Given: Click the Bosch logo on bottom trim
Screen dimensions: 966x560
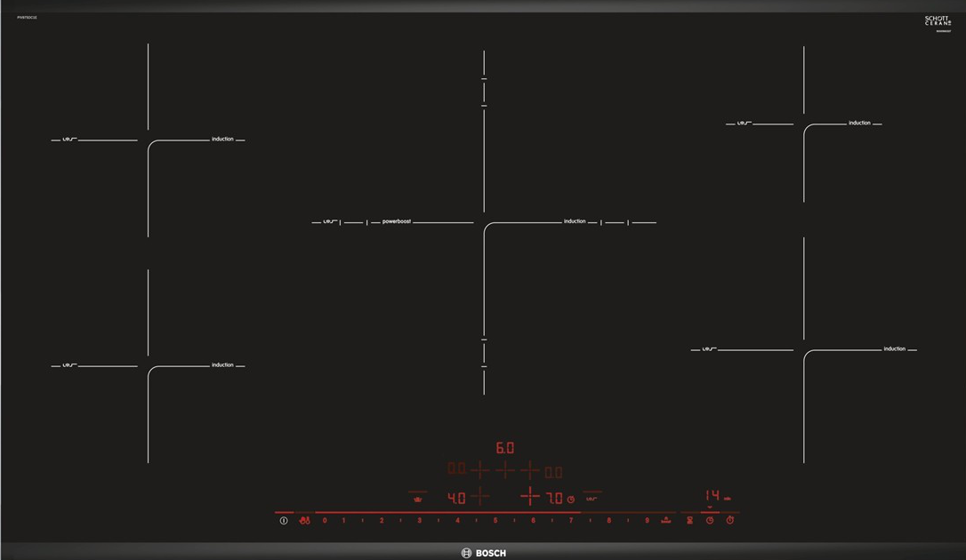Looking at the screenshot, I should [484, 553].
